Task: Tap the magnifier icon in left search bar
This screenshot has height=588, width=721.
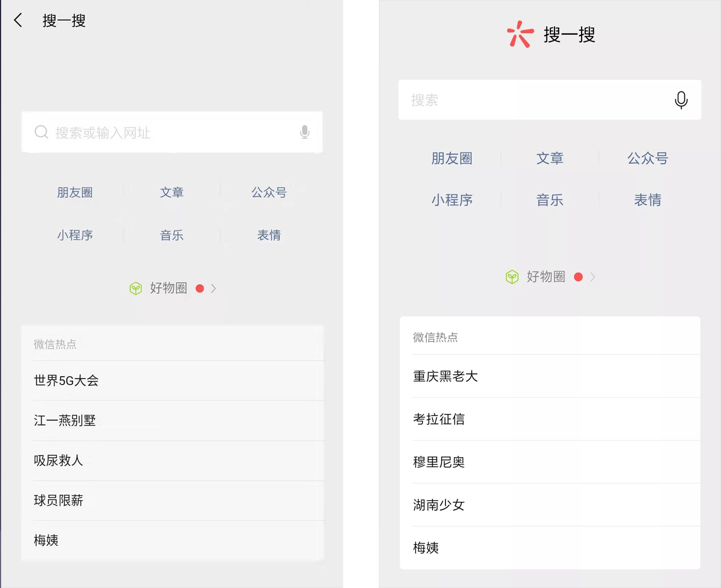Action: [42, 132]
